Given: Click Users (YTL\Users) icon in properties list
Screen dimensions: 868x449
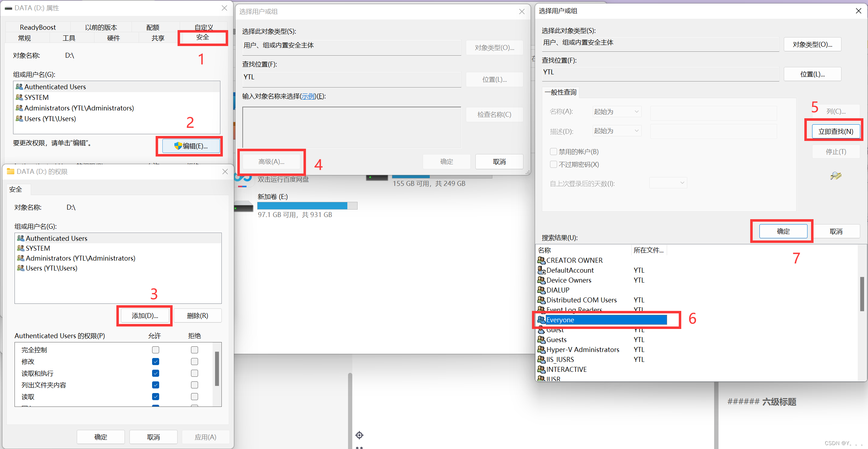Looking at the screenshot, I should [x=19, y=119].
